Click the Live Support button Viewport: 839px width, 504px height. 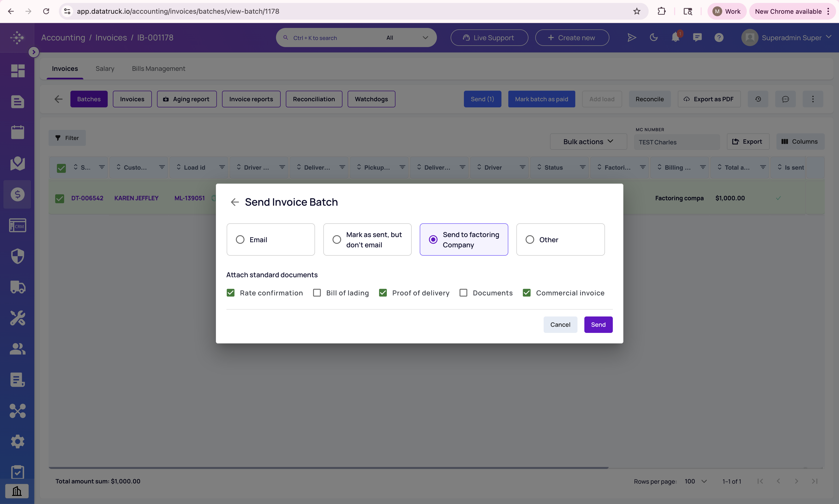(489, 37)
